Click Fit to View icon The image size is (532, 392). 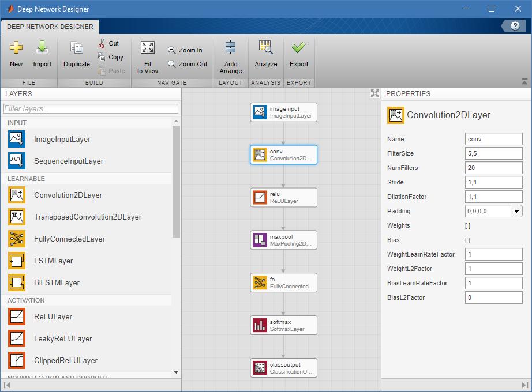148,48
